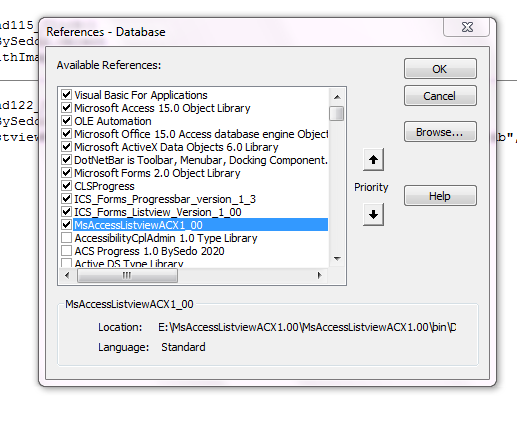Click the horizontal scroll-left arrow
This screenshot has height=422, width=517.
(67, 275)
